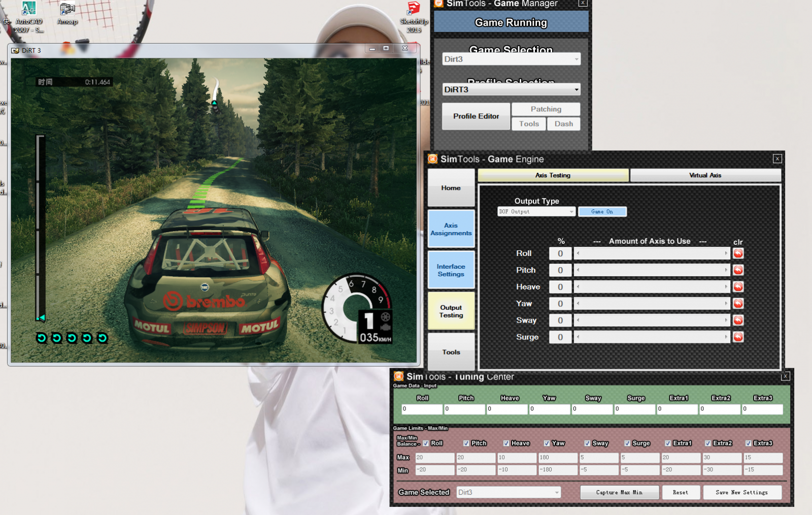Switch to the Virtual Axis tab

point(705,175)
